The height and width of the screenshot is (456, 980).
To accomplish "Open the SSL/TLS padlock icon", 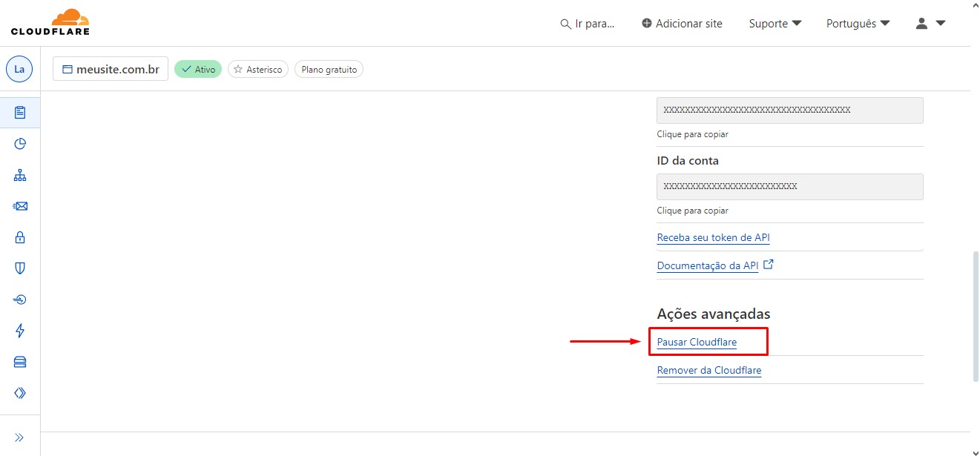I will (x=20, y=237).
